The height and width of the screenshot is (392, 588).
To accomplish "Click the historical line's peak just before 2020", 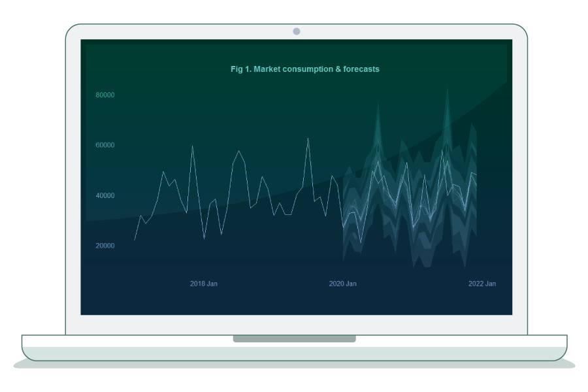I will [308, 138].
